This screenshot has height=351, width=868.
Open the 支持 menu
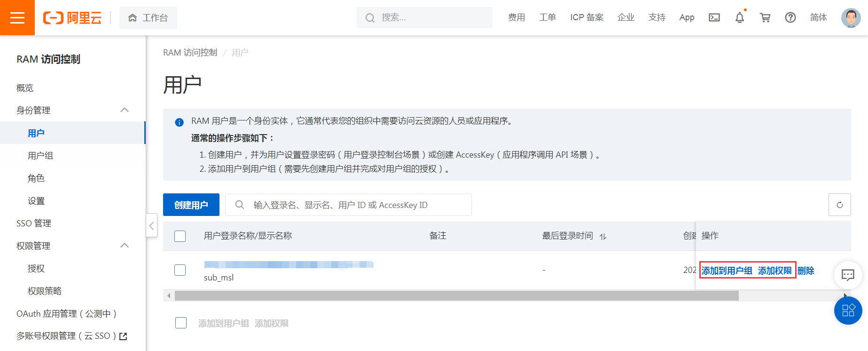click(657, 17)
